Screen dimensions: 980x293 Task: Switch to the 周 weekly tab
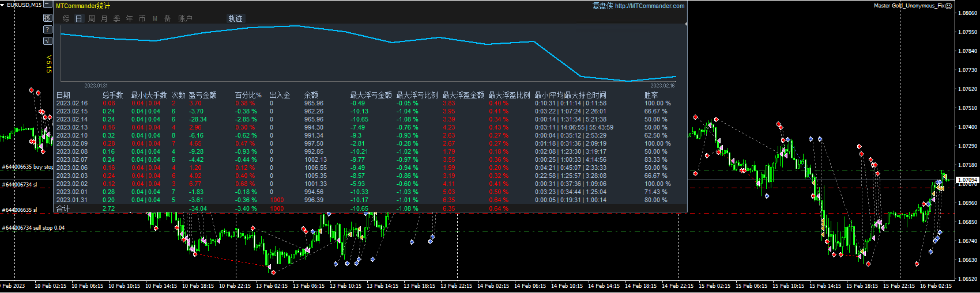pyautogui.click(x=92, y=18)
